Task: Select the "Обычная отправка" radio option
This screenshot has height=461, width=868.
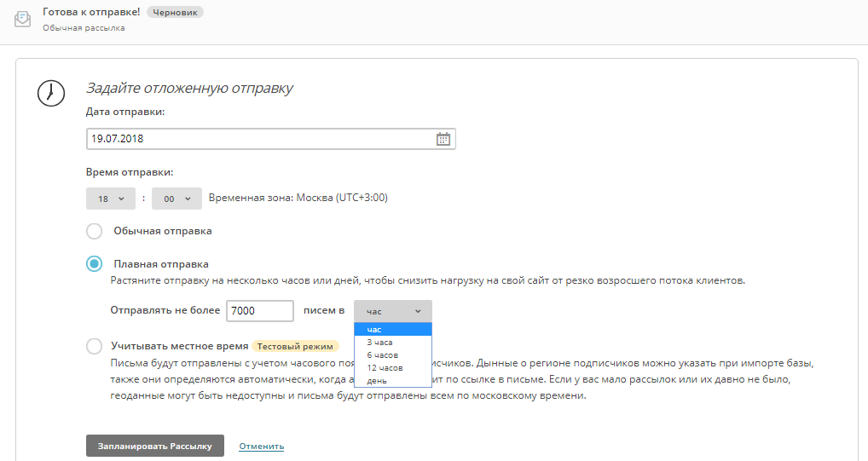Action: [x=95, y=231]
